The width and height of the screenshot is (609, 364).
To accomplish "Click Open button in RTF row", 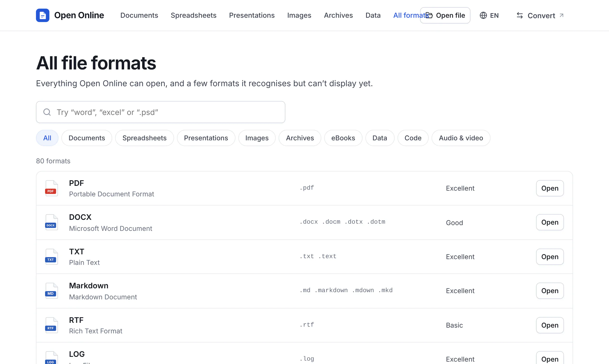I will pyautogui.click(x=550, y=325).
